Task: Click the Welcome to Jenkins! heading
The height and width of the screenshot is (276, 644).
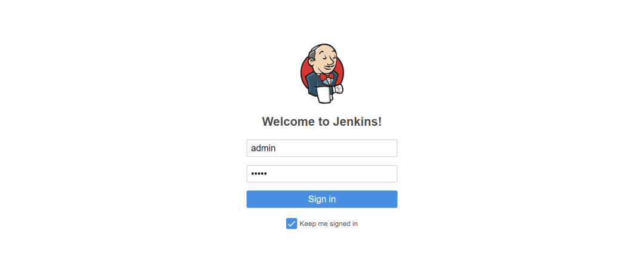Action: coord(322,122)
